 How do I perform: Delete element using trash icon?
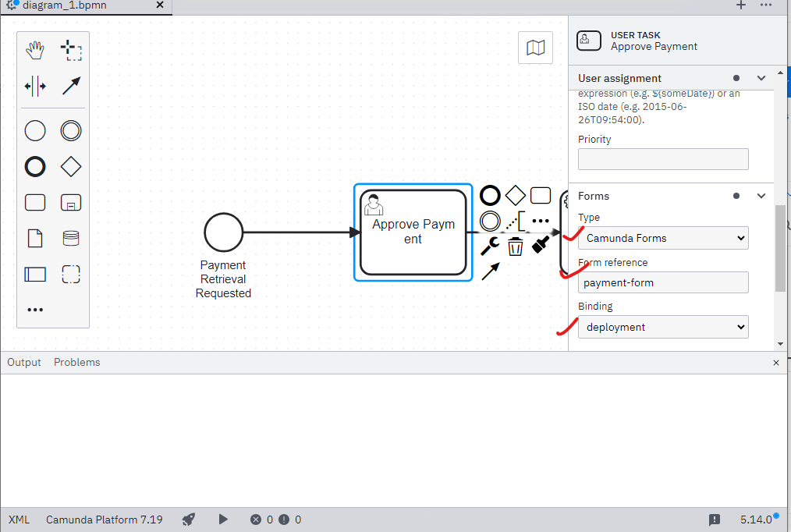point(515,246)
